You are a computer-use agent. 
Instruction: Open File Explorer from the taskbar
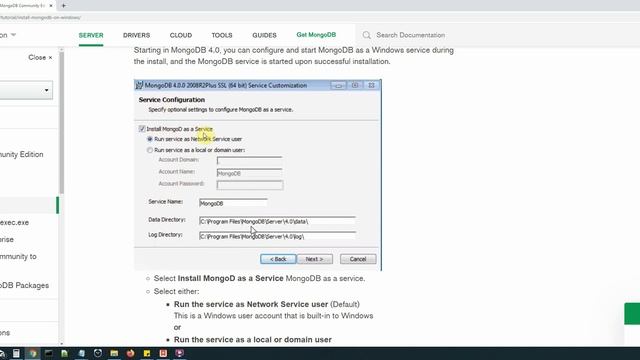114,353
